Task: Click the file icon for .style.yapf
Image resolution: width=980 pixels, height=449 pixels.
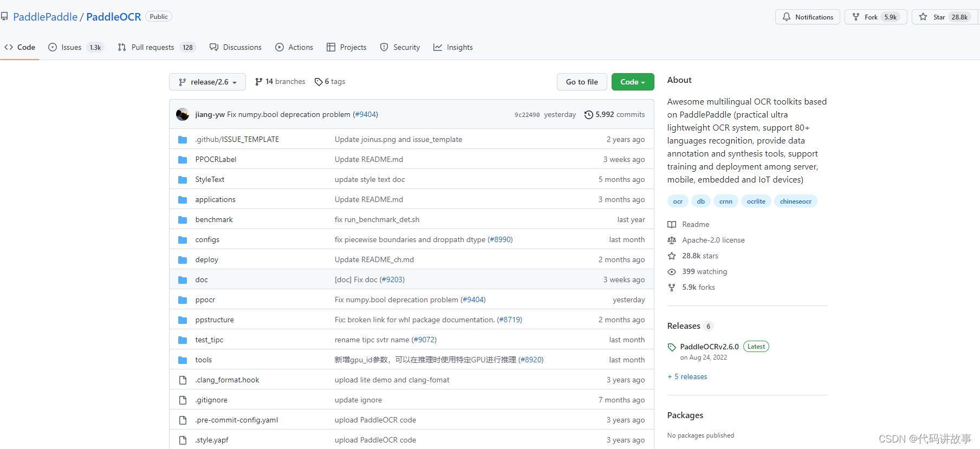Action: pyautogui.click(x=183, y=440)
